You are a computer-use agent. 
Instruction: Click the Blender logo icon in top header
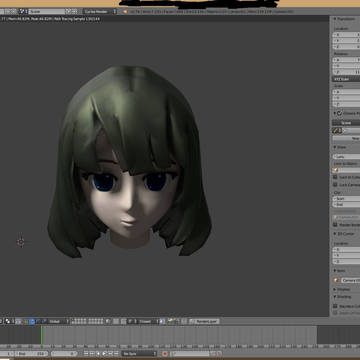125,12
